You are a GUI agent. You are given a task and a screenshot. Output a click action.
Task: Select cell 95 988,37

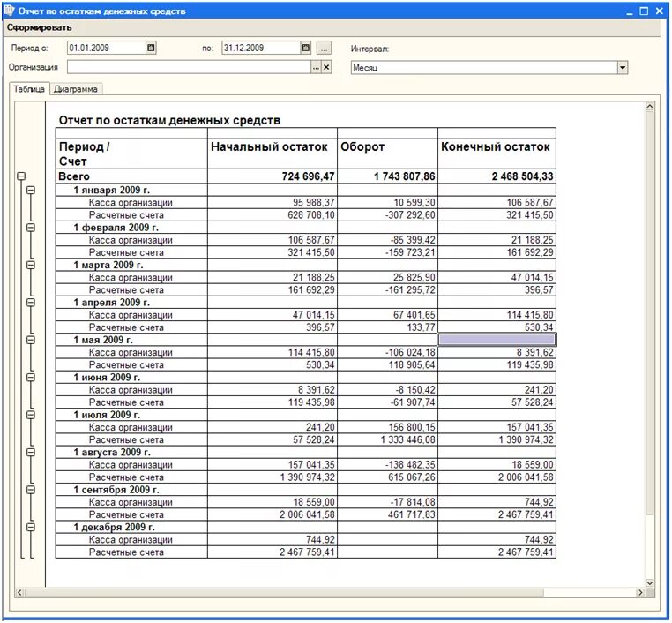(x=273, y=202)
